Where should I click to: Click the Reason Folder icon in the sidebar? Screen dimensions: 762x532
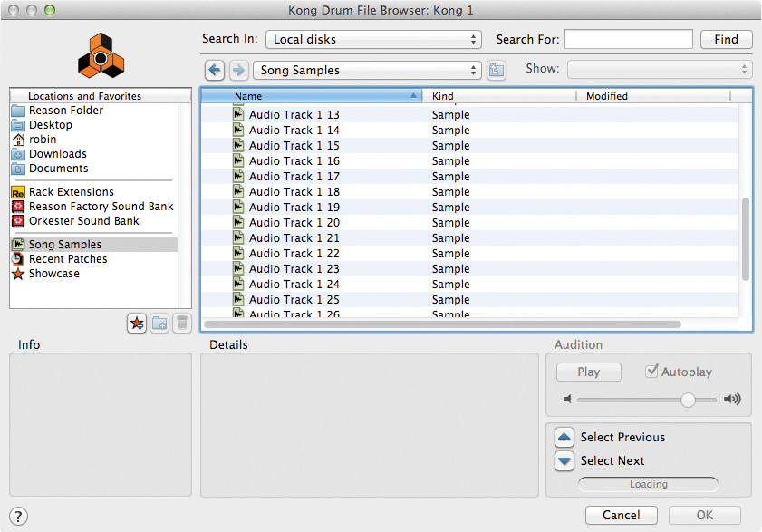tap(18, 111)
